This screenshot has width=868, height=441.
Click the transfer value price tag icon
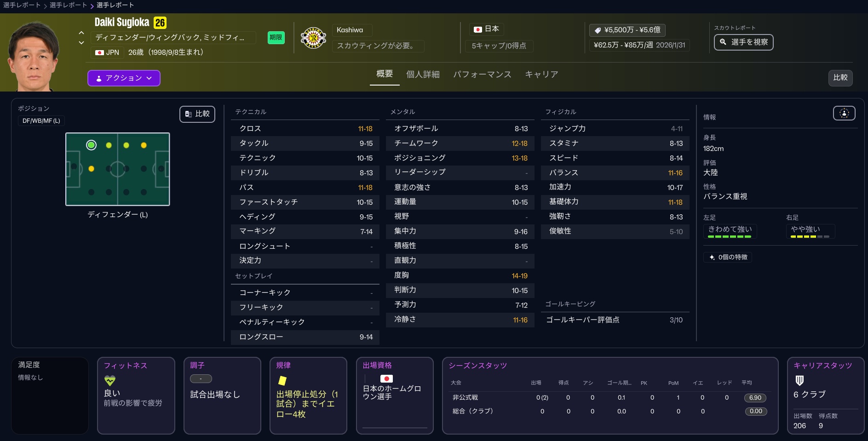point(598,30)
